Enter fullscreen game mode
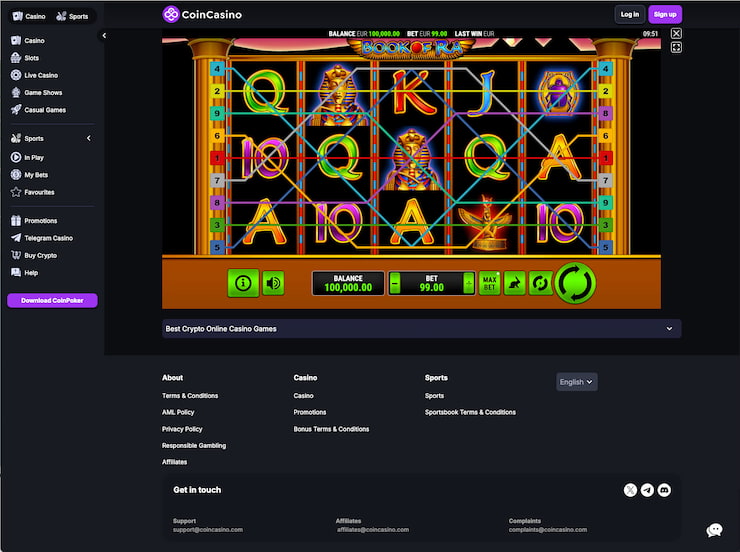This screenshot has height=552, width=740. [x=676, y=48]
